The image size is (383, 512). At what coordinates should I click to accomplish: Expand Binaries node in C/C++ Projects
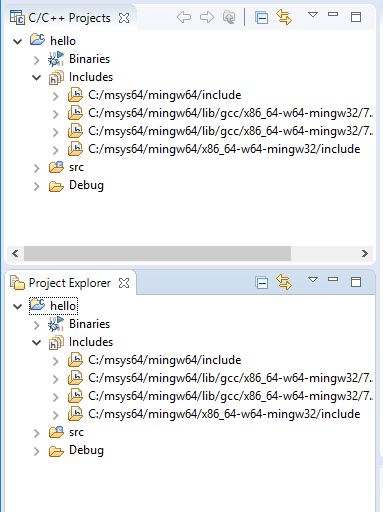37,60
